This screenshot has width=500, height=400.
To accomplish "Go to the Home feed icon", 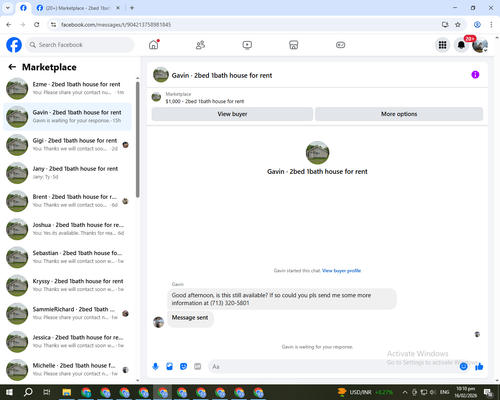I will click(x=154, y=45).
